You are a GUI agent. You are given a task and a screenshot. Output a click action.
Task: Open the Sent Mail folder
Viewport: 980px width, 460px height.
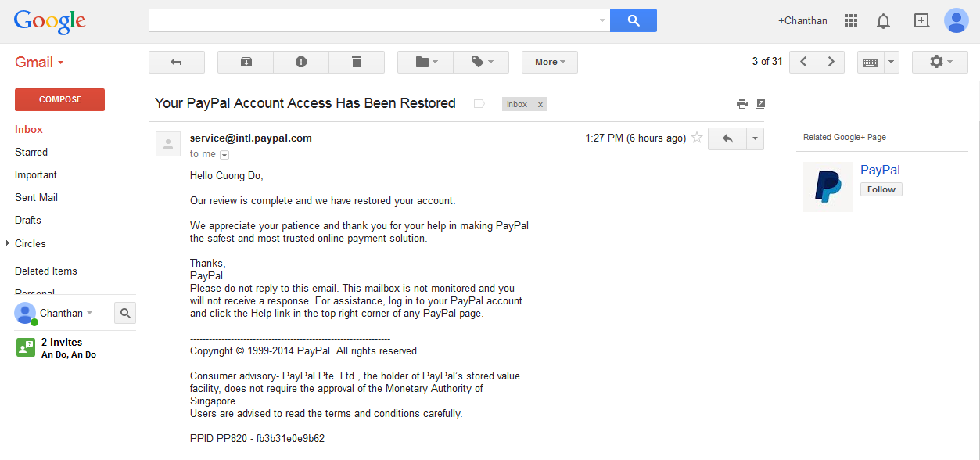tap(36, 197)
